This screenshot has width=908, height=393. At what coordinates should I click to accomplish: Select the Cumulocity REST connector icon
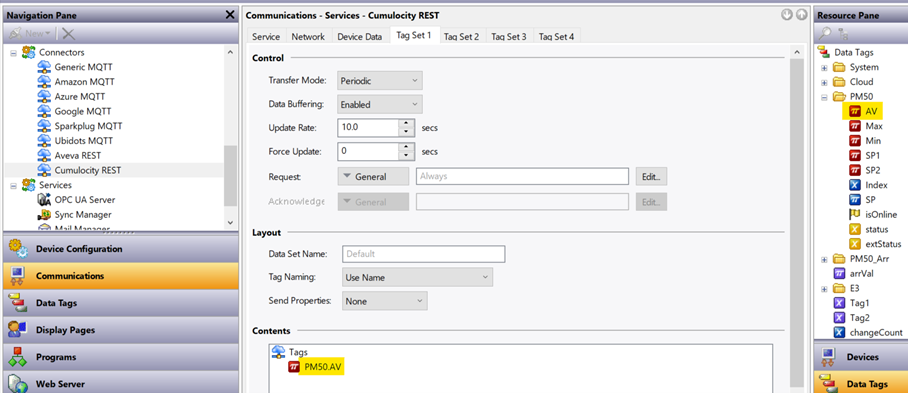pyautogui.click(x=45, y=170)
